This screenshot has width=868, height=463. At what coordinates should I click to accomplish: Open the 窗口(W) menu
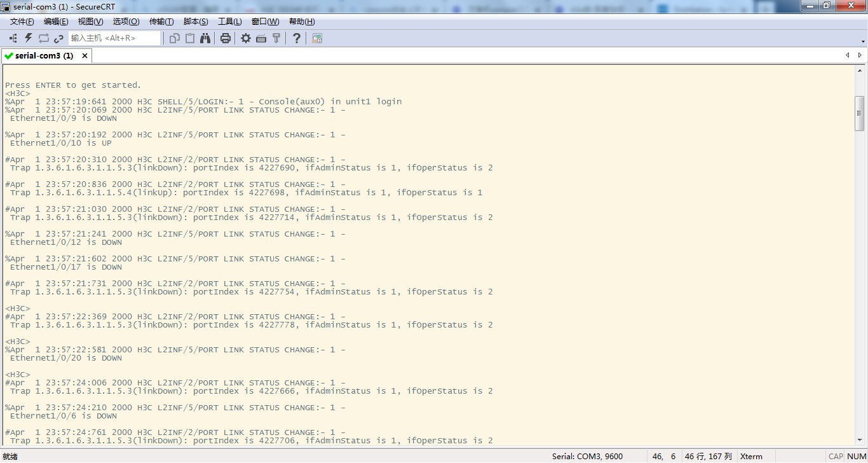(265, 22)
